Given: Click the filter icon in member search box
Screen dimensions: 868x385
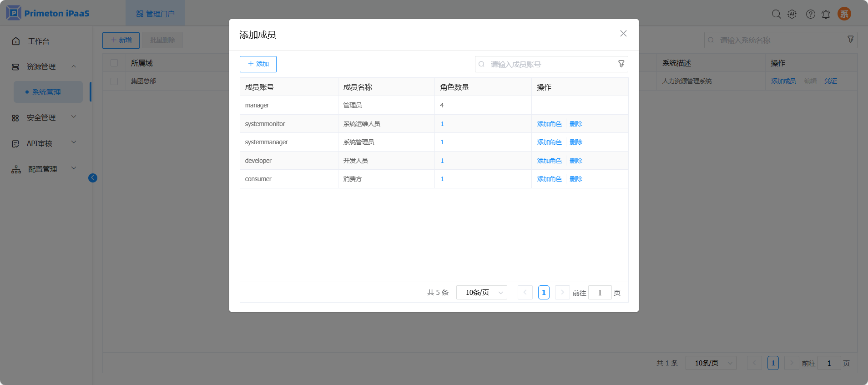Looking at the screenshot, I should 621,64.
